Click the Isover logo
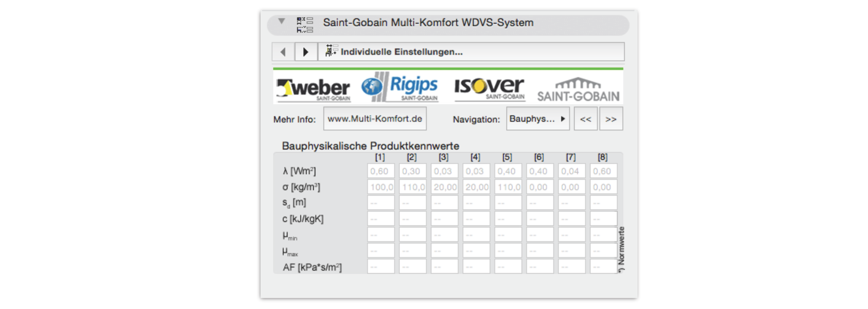 489,88
